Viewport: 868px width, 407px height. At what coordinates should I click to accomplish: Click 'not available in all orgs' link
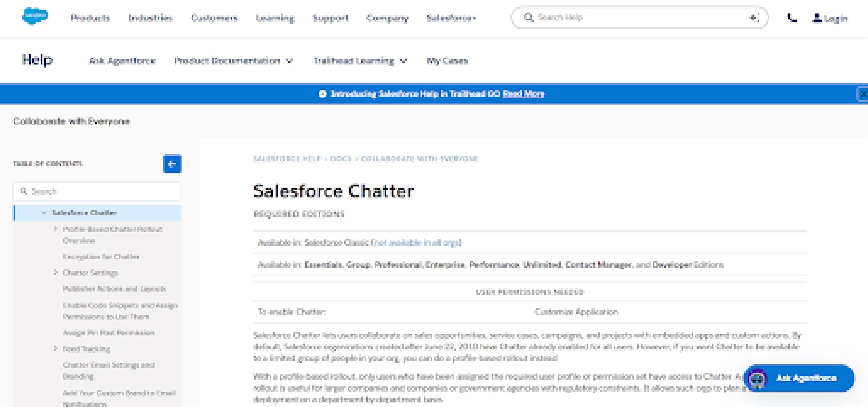(x=416, y=243)
